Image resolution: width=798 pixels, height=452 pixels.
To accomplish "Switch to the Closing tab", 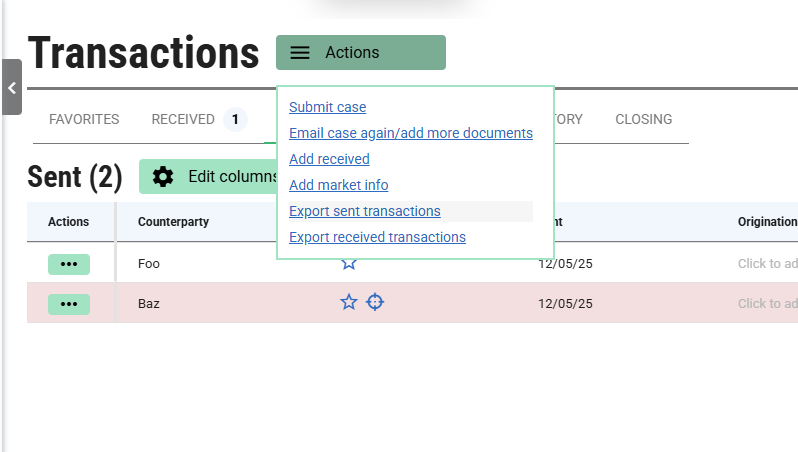I will tap(643, 119).
